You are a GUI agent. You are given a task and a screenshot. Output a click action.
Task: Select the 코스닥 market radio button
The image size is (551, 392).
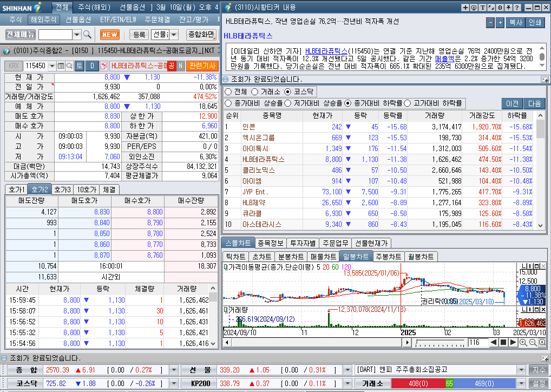288,92
